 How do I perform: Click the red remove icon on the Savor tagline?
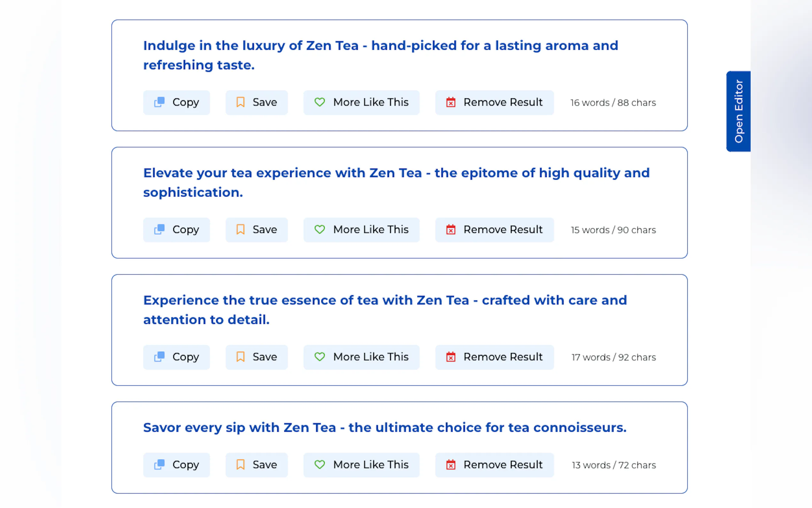[450, 465]
